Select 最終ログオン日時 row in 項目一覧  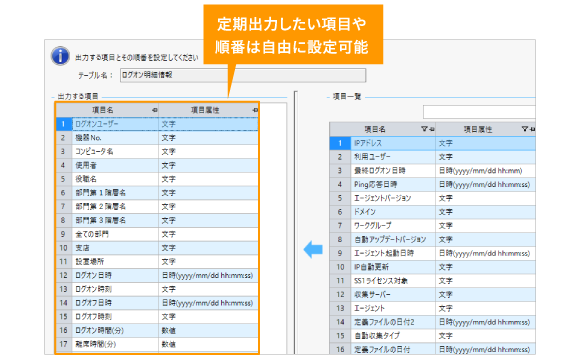coord(432,171)
